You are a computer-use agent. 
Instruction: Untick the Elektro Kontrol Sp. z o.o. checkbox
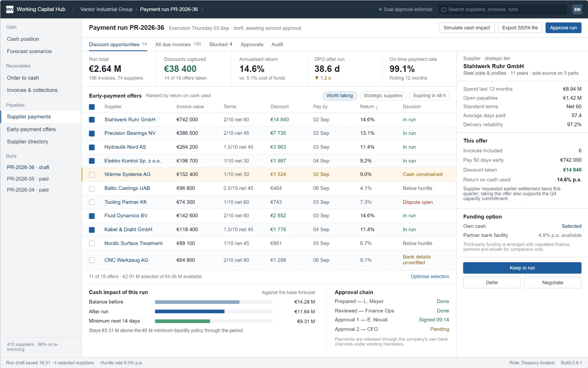pyautogui.click(x=92, y=161)
